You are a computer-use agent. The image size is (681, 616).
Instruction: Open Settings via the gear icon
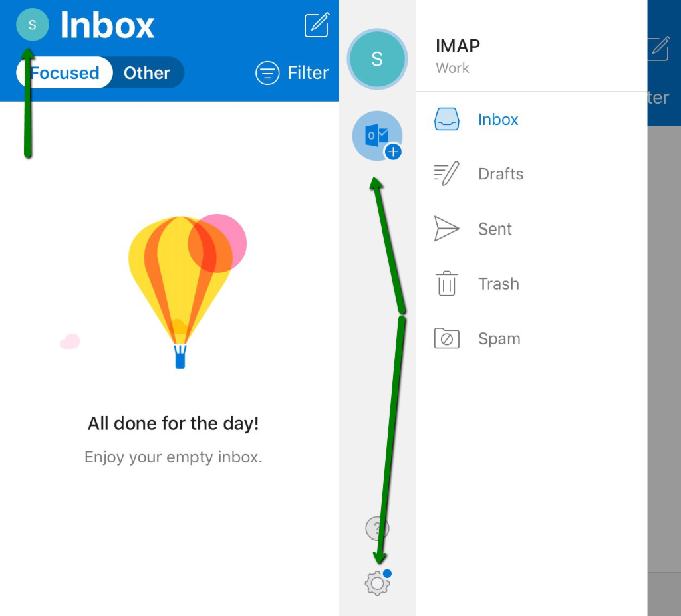[x=378, y=583]
